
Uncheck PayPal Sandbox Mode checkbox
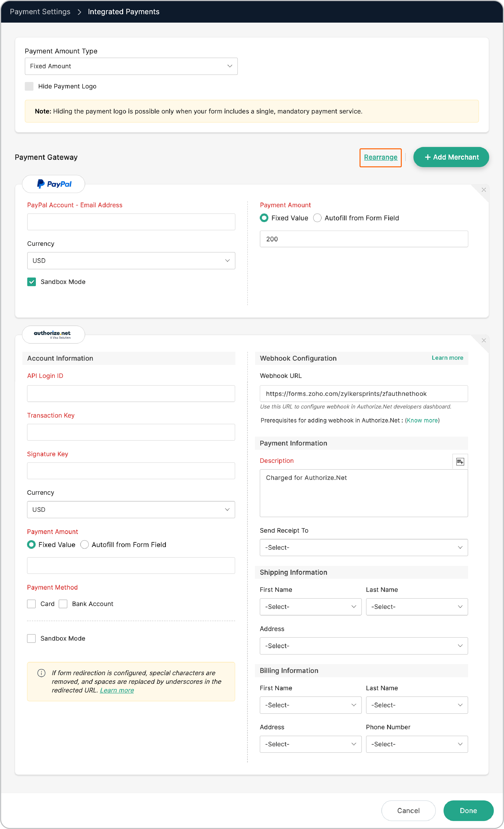point(32,282)
